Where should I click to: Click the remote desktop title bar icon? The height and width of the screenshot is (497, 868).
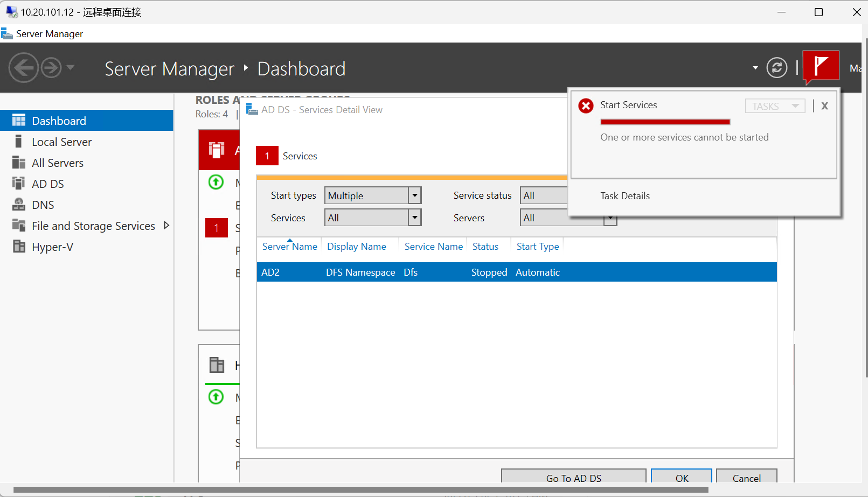click(11, 12)
